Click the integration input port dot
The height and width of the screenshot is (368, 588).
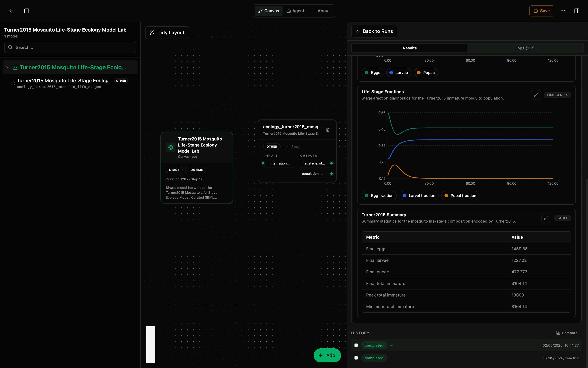click(x=263, y=163)
